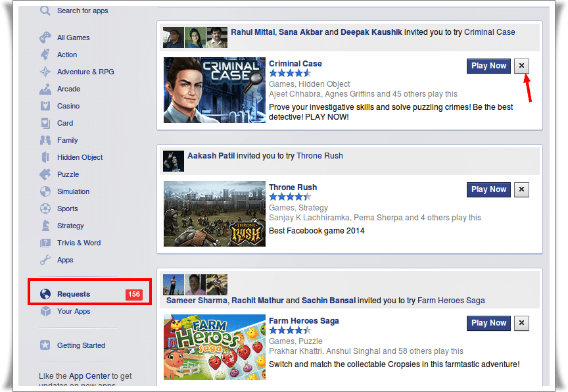This screenshot has width=568, height=392.
Task: Click the Getting Started star icon
Action: [x=45, y=345]
